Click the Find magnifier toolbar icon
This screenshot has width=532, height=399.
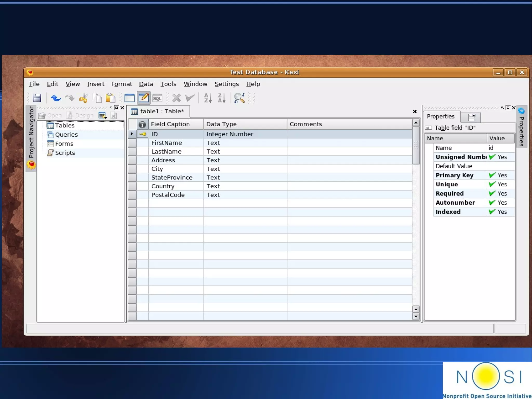point(239,98)
